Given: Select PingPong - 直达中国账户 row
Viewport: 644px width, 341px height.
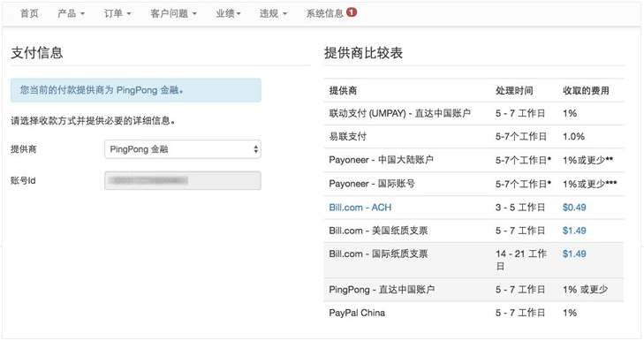Looking at the screenshot, I should (x=474, y=290).
